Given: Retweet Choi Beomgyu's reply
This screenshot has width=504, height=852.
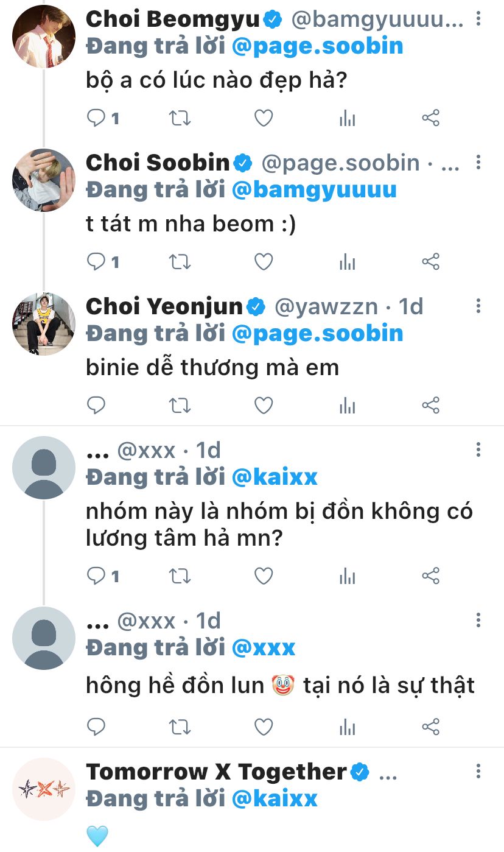Looking at the screenshot, I should [180, 118].
